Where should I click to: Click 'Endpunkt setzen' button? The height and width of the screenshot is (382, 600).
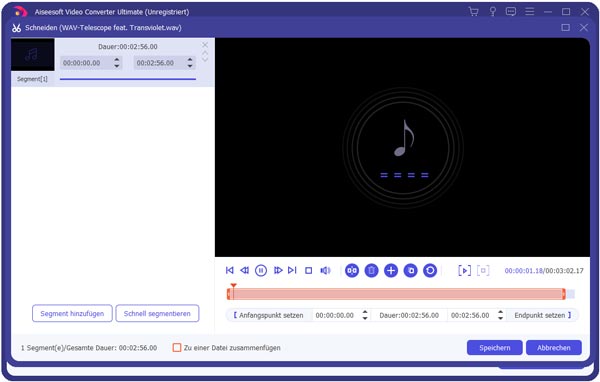pyautogui.click(x=543, y=315)
